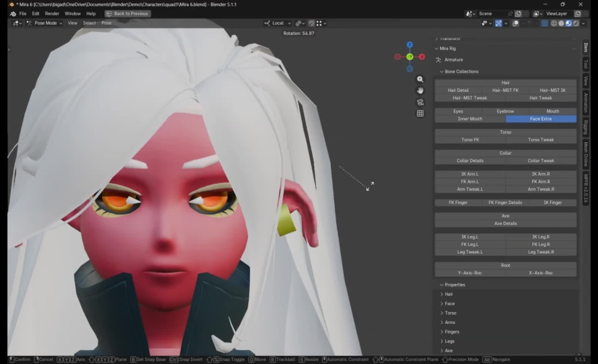Open the Pose menu in viewport header

[106, 23]
